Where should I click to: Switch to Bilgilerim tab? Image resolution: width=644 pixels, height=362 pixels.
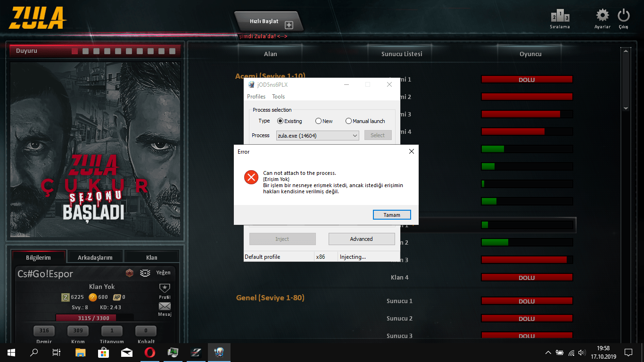tap(38, 257)
